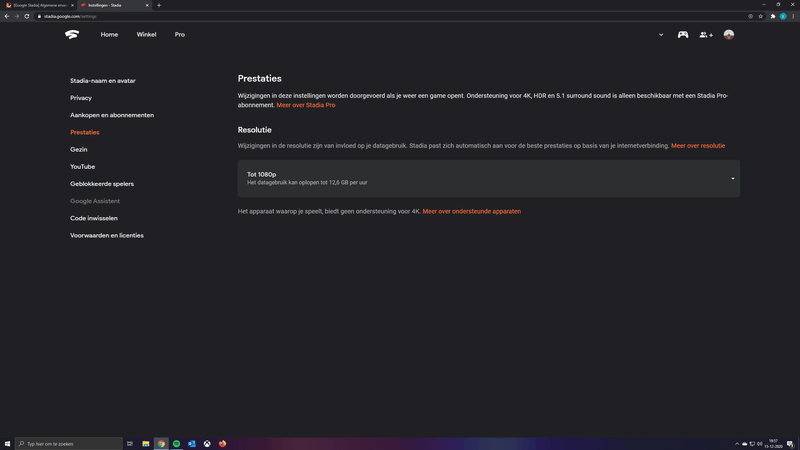Viewport: 800px width, 450px height.
Task: Follow the Meer over resolutie link
Action: tap(697, 146)
